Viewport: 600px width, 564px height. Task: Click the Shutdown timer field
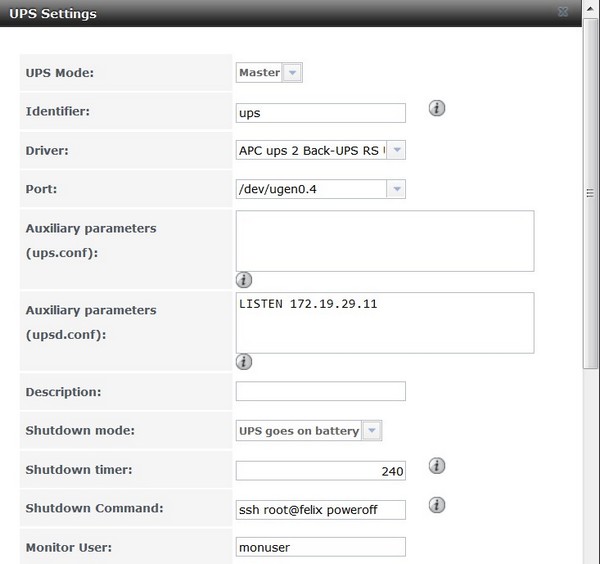coord(320,471)
